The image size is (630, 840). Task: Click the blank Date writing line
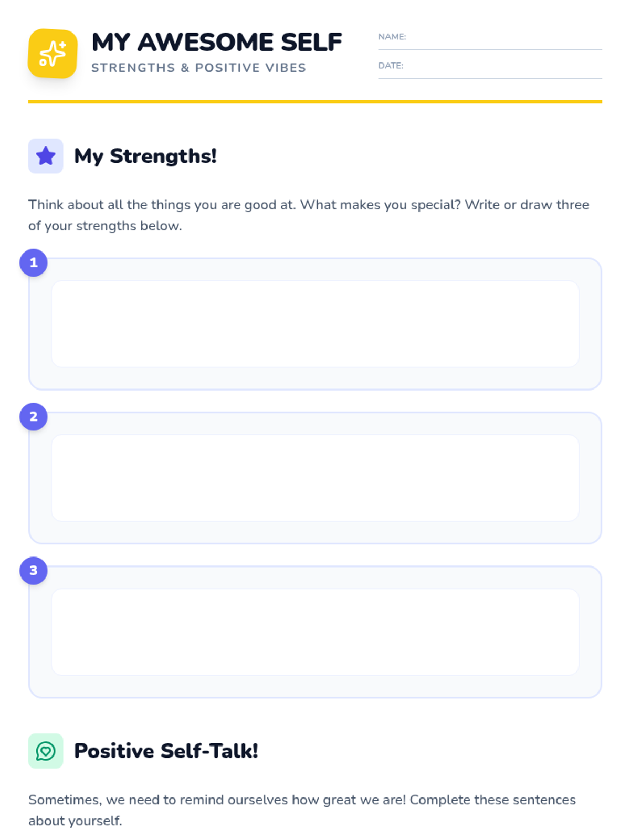(504, 71)
